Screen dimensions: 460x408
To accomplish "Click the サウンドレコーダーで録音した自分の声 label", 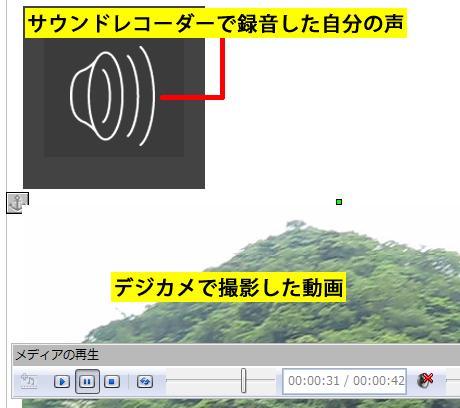I will [216, 23].
